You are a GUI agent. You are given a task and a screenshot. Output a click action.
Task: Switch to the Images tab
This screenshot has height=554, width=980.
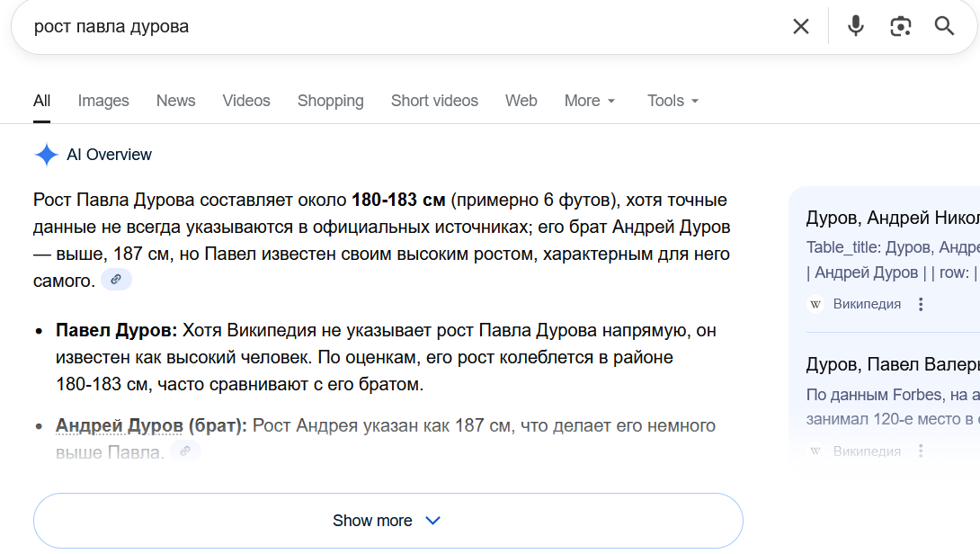coord(103,101)
